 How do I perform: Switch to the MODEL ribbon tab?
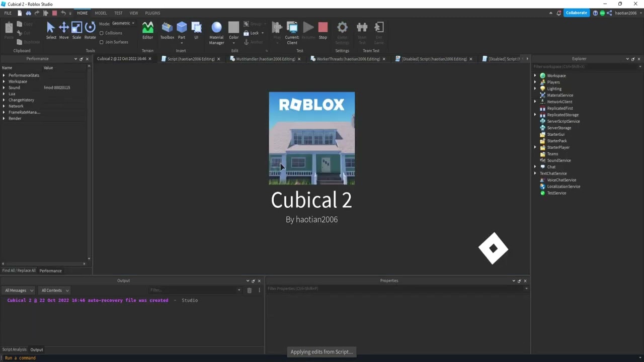click(101, 13)
